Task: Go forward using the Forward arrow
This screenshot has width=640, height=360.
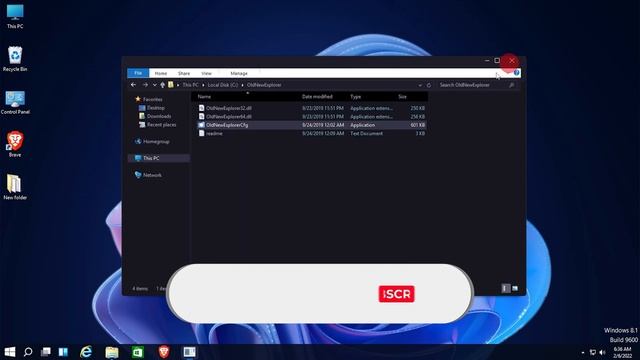Action: pyautogui.click(x=145, y=85)
